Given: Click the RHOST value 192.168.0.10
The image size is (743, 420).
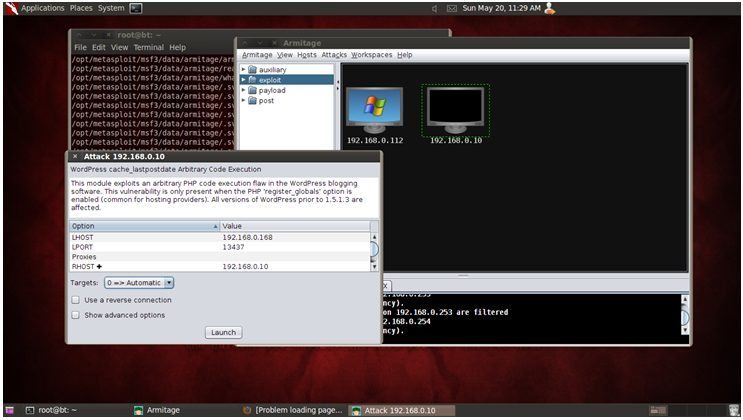Looking at the screenshot, I should [245, 267].
